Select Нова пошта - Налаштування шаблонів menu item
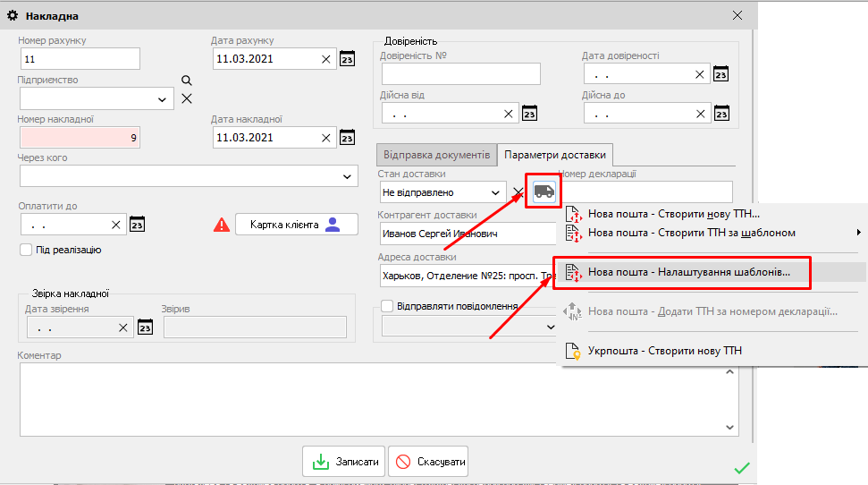 (688, 272)
